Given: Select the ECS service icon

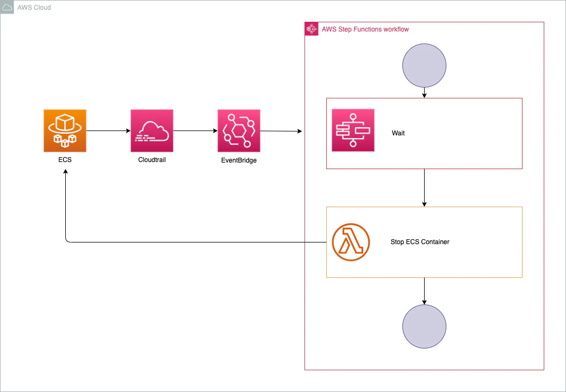Looking at the screenshot, I should coord(65,130).
